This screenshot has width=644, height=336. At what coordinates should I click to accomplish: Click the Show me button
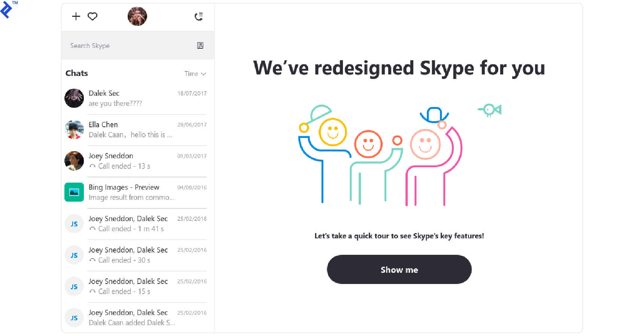[x=399, y=269]
